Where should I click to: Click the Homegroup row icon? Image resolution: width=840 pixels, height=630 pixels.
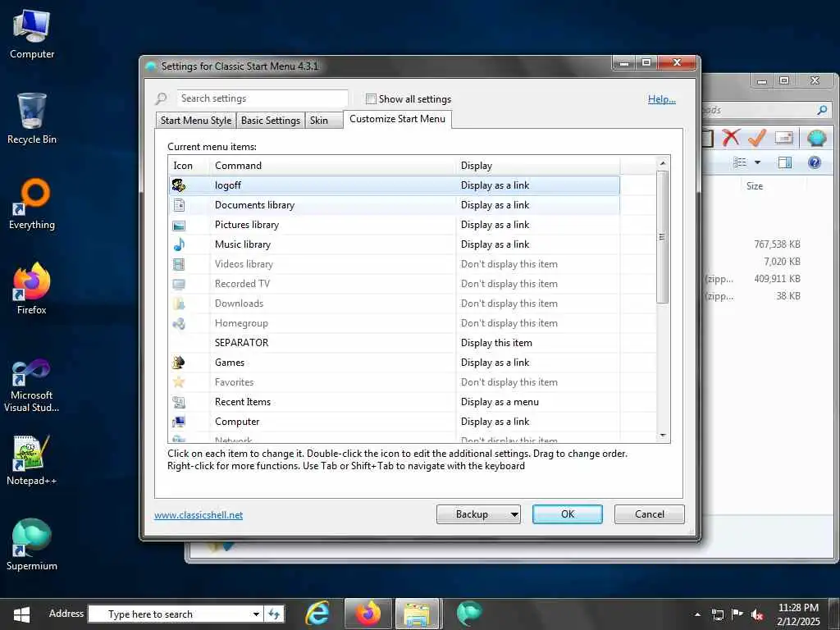[179, 323]
